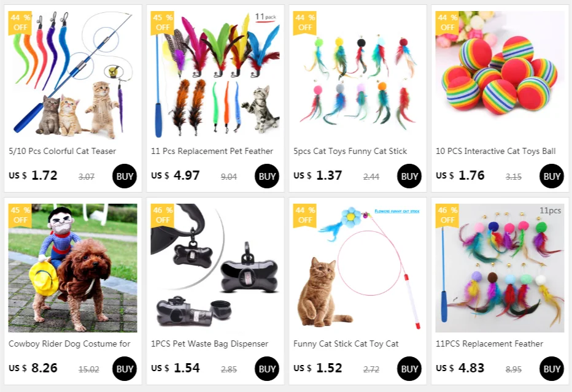The height and width of the screenshot is (392, 572).
Task: Click BUY for 5pcs Cat Toys Funny Cat Stick
Action: pos(409,176)
